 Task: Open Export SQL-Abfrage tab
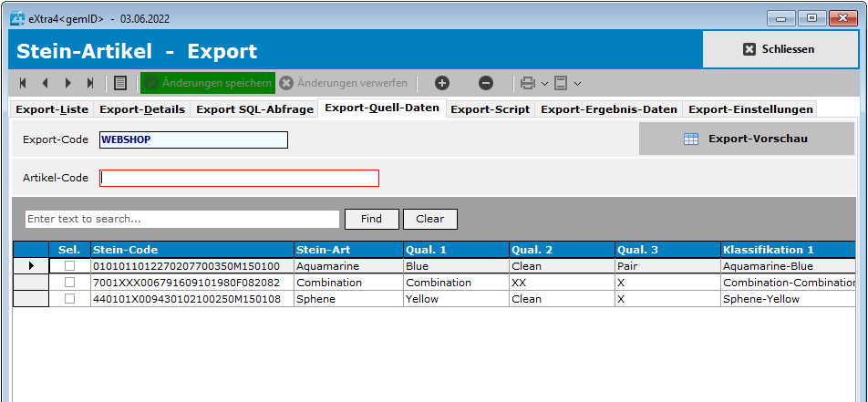(x=254, y=109)
